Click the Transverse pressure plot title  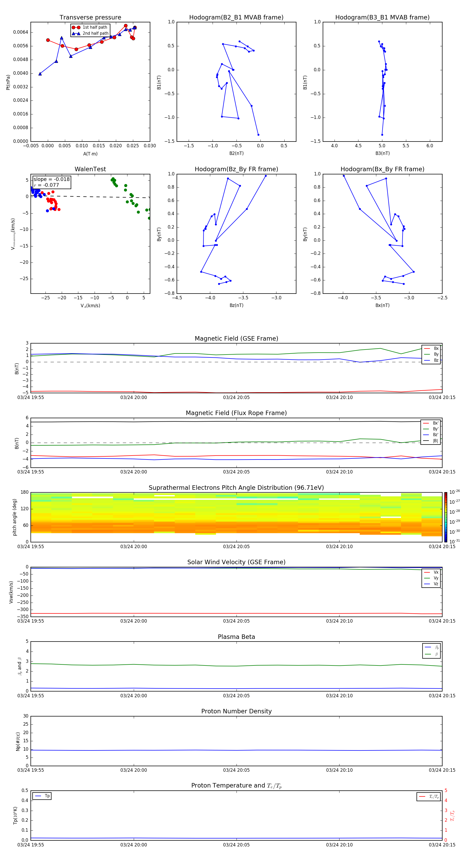click(90, 18)
